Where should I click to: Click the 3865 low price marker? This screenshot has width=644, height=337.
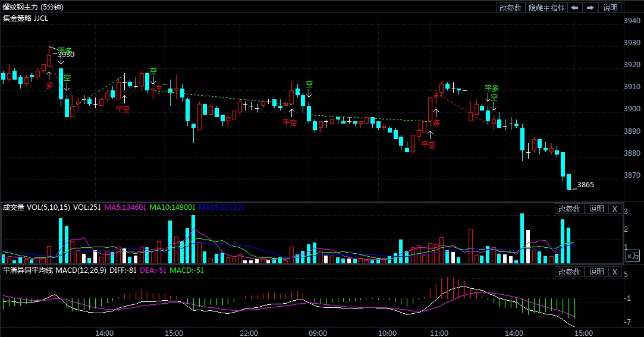click(x=585, y=185)
